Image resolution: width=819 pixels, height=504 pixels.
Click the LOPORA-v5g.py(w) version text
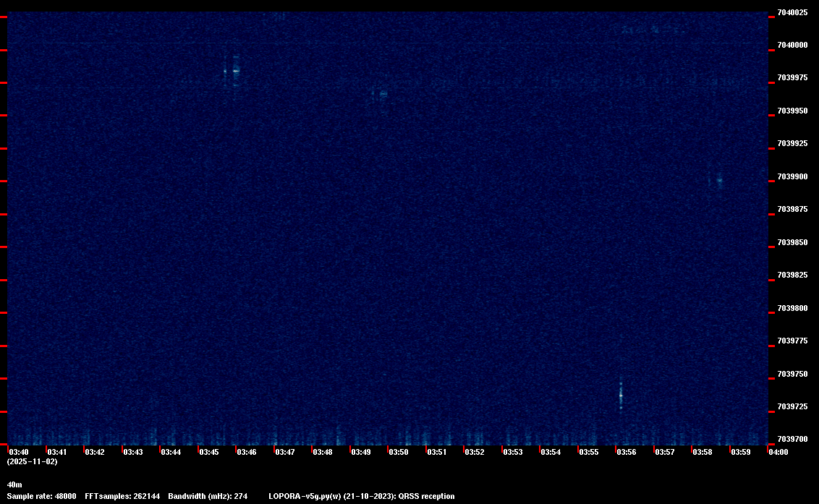pyautogui.click(x=305, y=496)
